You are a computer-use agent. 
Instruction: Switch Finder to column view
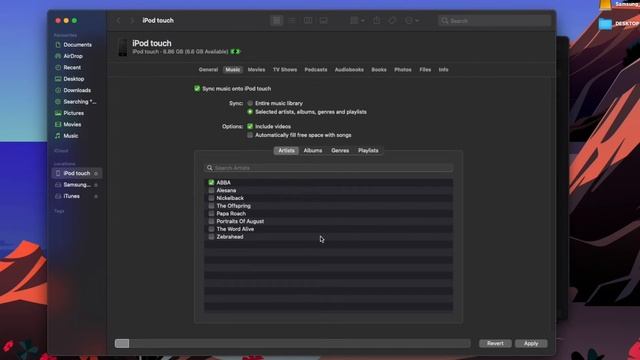(x=308, y=20)
